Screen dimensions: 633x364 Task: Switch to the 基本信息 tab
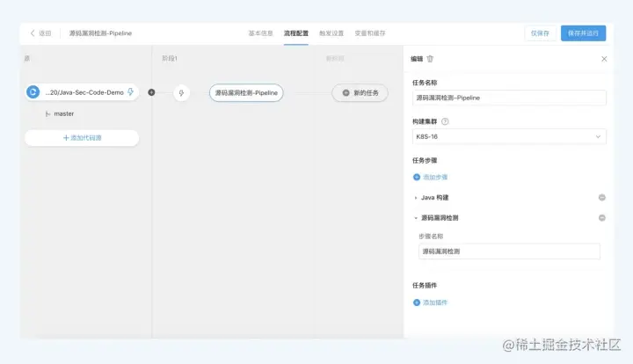(x=260, y=33)
